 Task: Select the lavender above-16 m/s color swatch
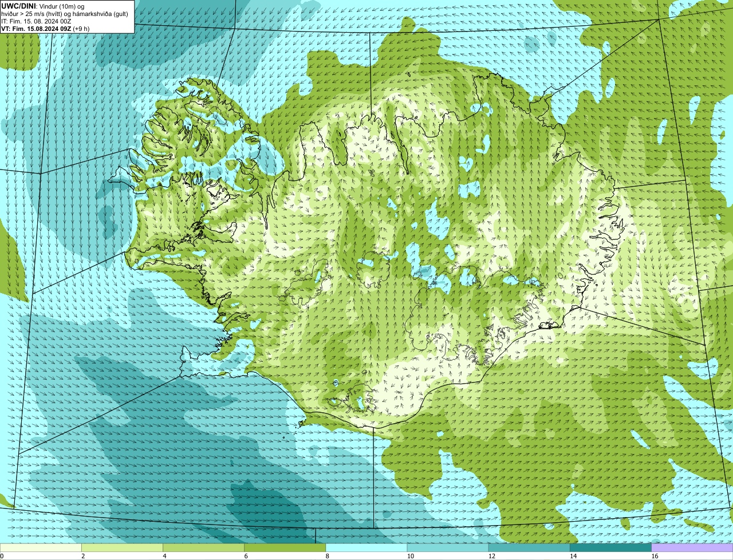click(692, 548)
